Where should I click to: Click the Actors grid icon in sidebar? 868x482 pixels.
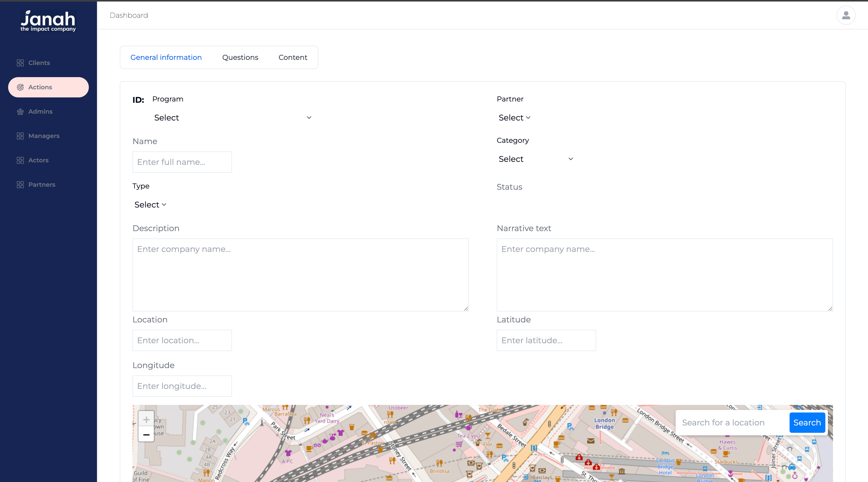click(x=20, y=160)
